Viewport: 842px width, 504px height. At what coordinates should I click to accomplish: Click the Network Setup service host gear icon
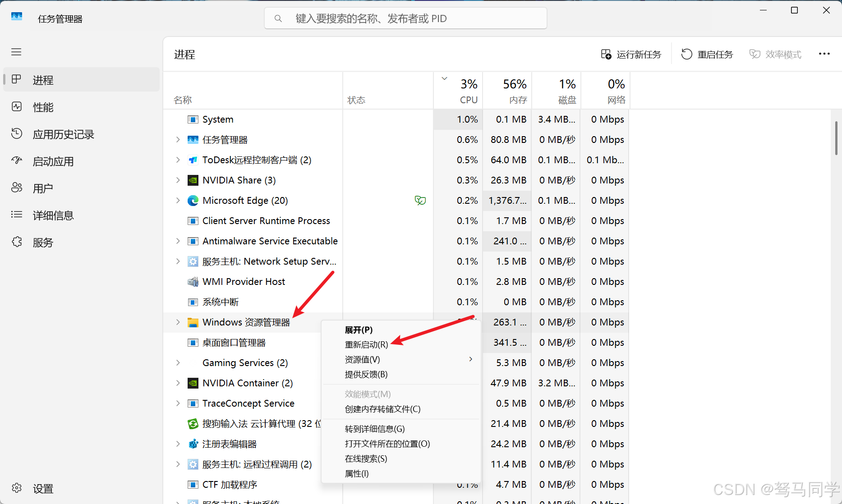coord(193,261)
